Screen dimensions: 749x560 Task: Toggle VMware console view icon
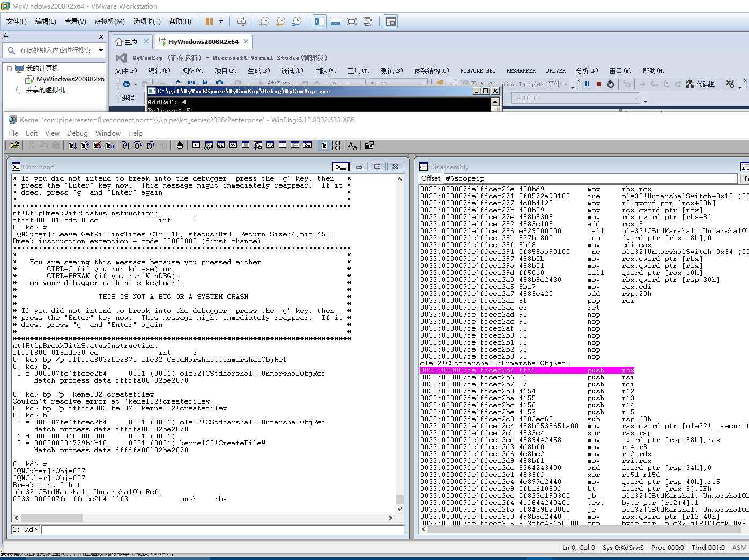pos(391,21)
